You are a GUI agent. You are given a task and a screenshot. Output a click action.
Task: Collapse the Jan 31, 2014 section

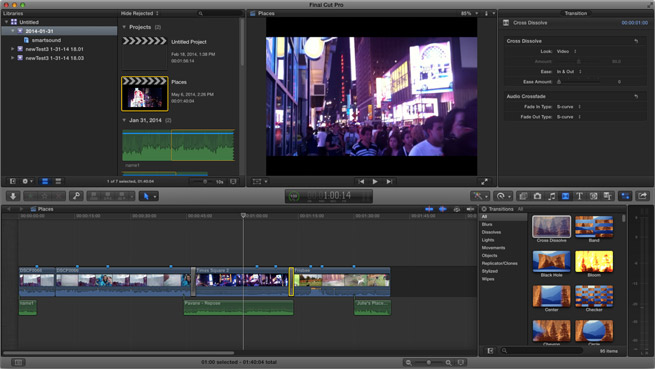click(x=124, y=120)
